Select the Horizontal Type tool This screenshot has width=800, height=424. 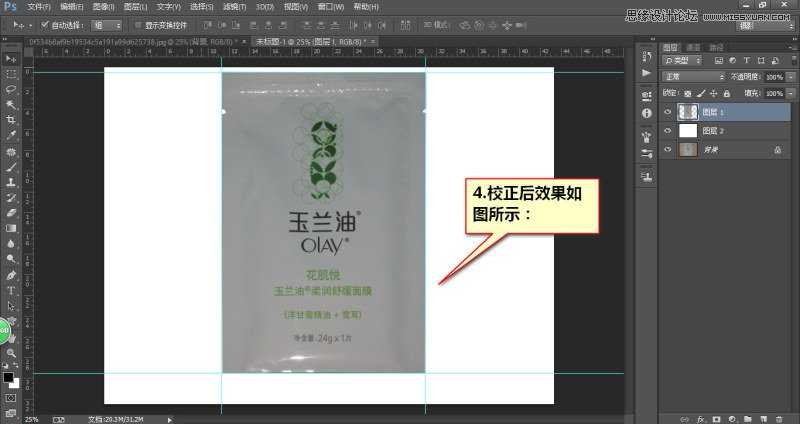(x=11, y=290)
